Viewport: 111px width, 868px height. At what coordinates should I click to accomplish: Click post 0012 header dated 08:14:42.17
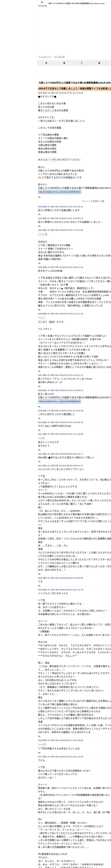click(x=61, y=454)
